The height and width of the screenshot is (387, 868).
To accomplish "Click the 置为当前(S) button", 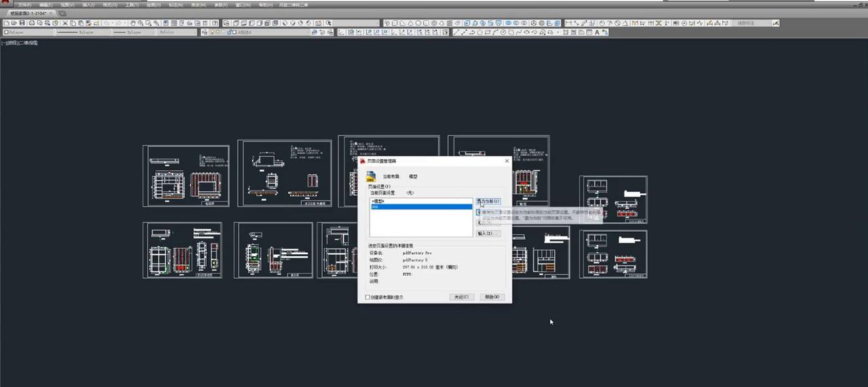I will 488,201.
